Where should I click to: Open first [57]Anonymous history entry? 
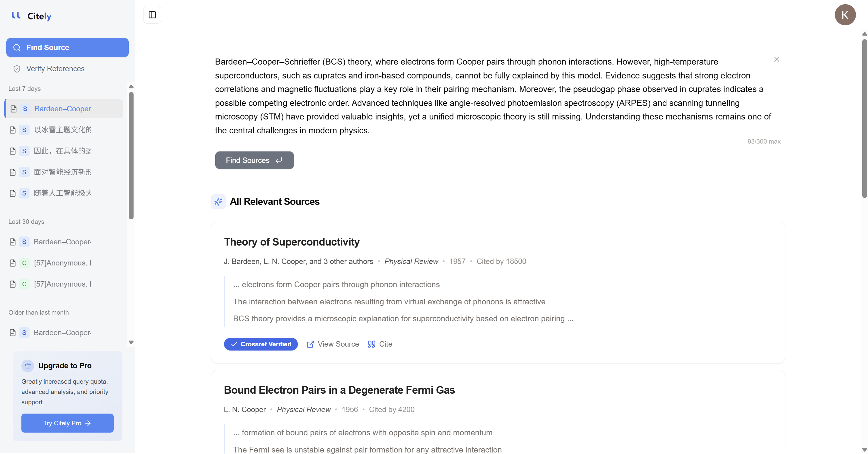63,263
